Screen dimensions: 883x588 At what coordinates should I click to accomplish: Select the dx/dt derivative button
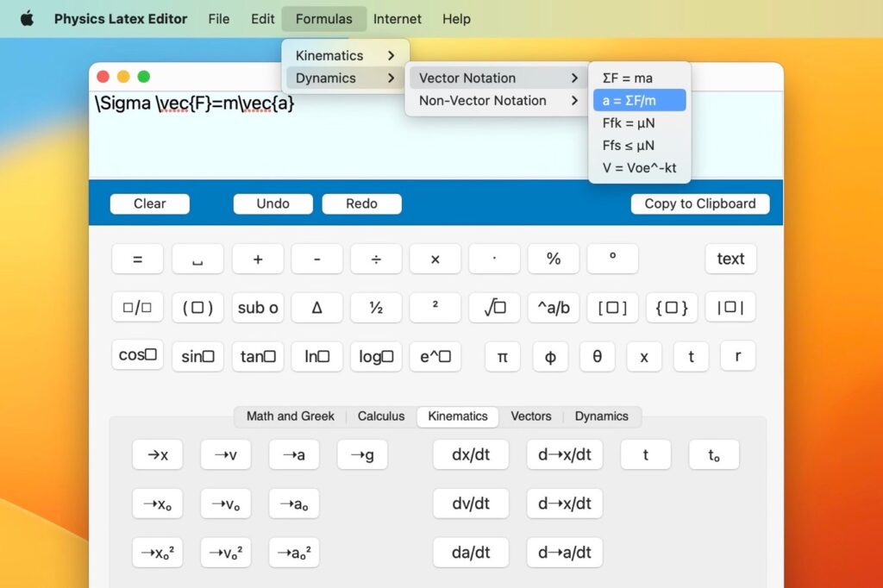click(x=470, y=454)
